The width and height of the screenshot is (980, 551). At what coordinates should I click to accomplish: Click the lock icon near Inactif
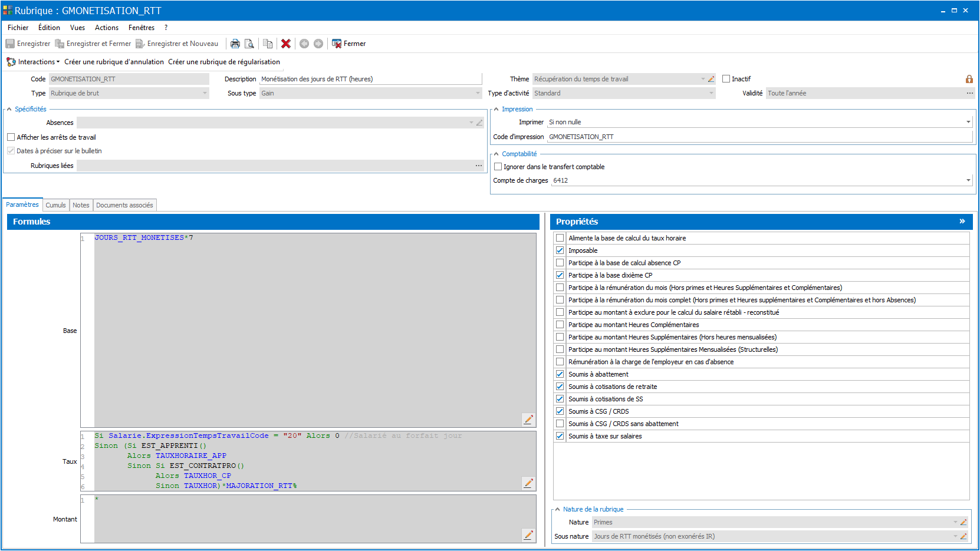[x=969, y=79]
